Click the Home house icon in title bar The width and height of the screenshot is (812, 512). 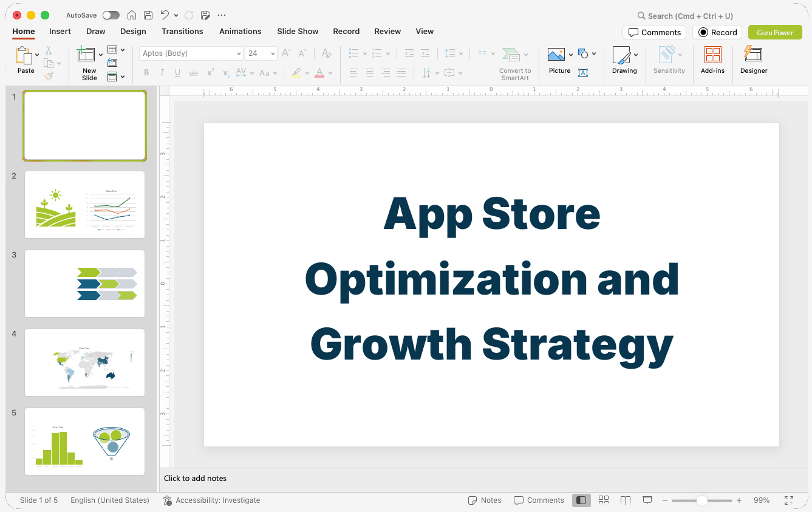(x=132, y=15)
